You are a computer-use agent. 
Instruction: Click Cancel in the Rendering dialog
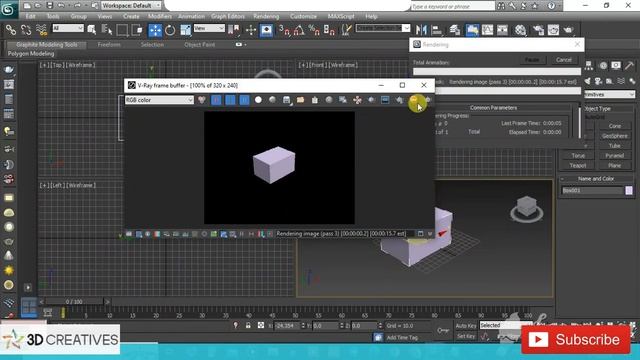click(x=564, y=60)
